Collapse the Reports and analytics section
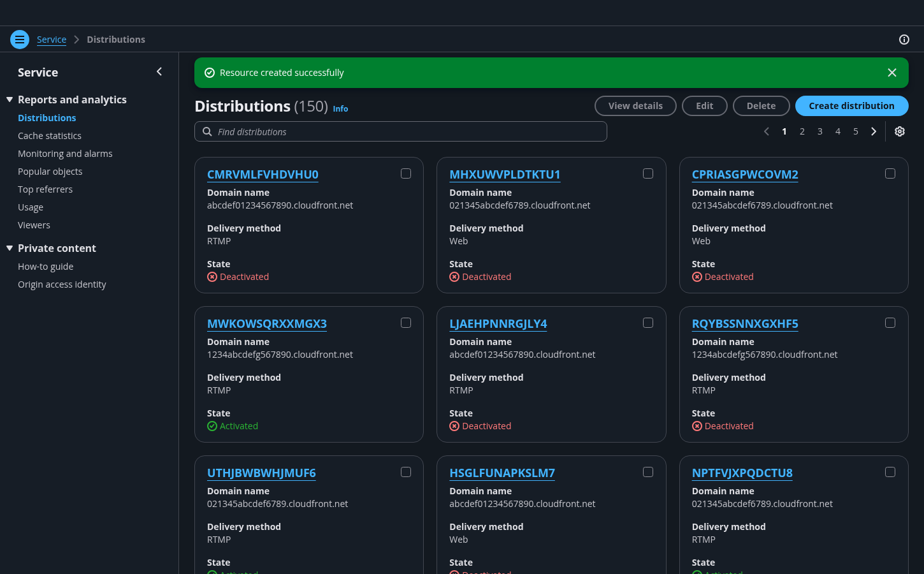This screenshot has height=574, width=924. [x=10, y=99]
